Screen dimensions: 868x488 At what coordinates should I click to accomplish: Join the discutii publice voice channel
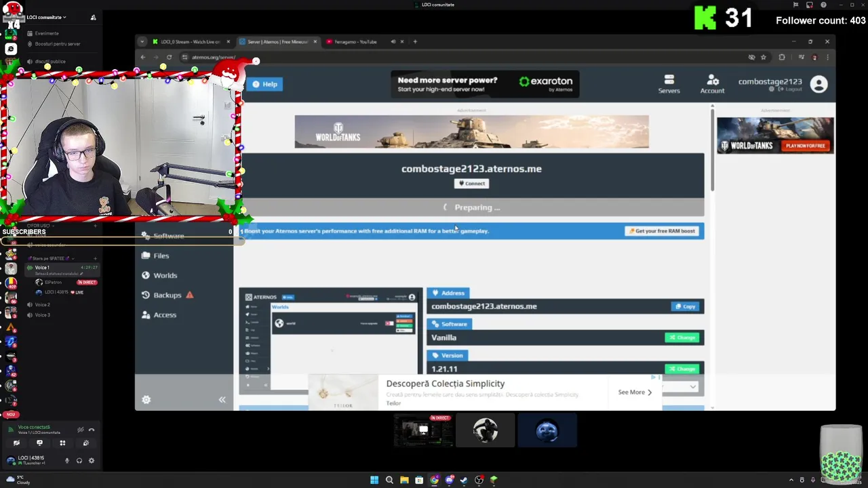click(47, 62)
